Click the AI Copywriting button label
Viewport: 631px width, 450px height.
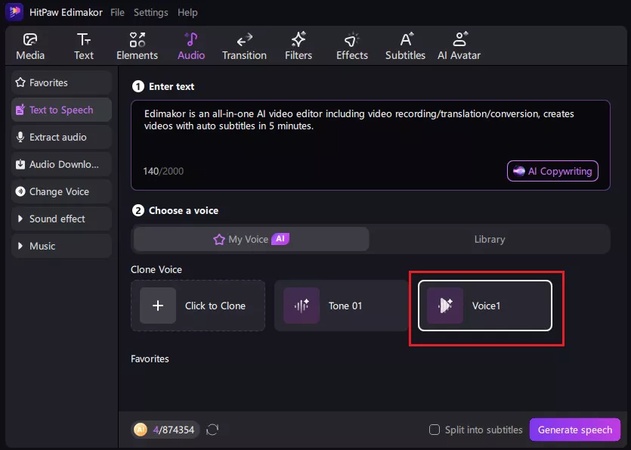pyautogui.click(x=560, y=171)
